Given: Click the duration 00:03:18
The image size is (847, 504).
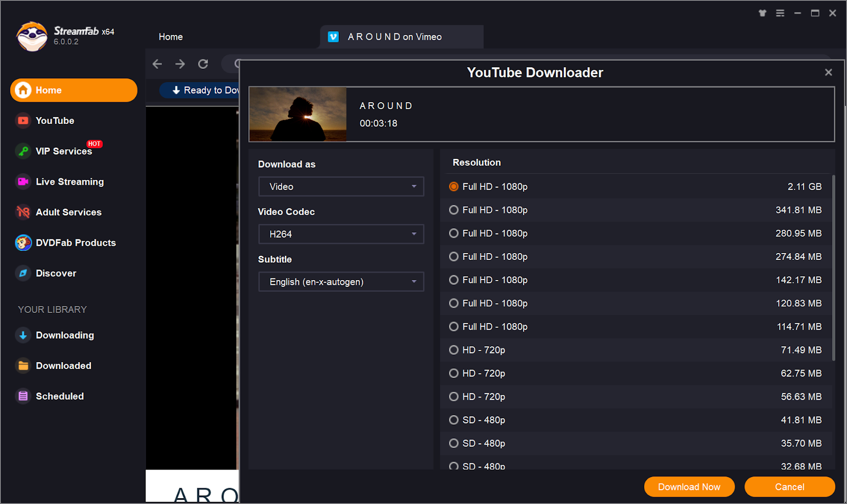Looking at the screenshot, I should 379,123.
